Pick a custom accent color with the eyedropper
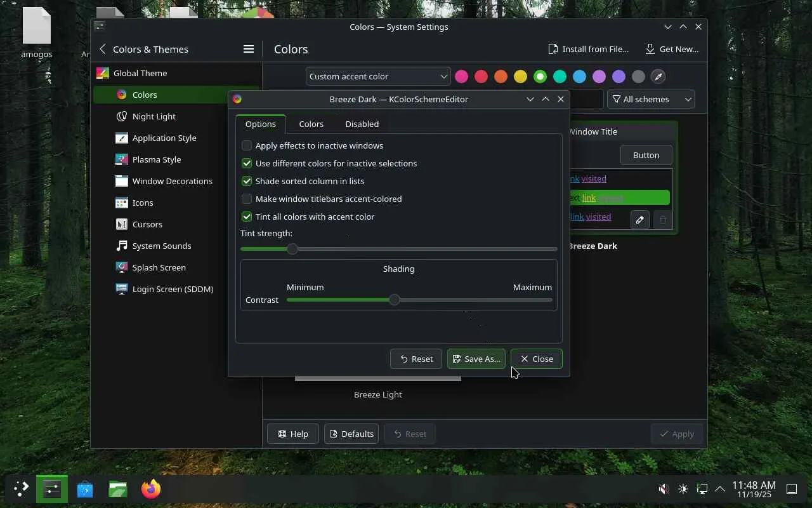 pos(658,76)
